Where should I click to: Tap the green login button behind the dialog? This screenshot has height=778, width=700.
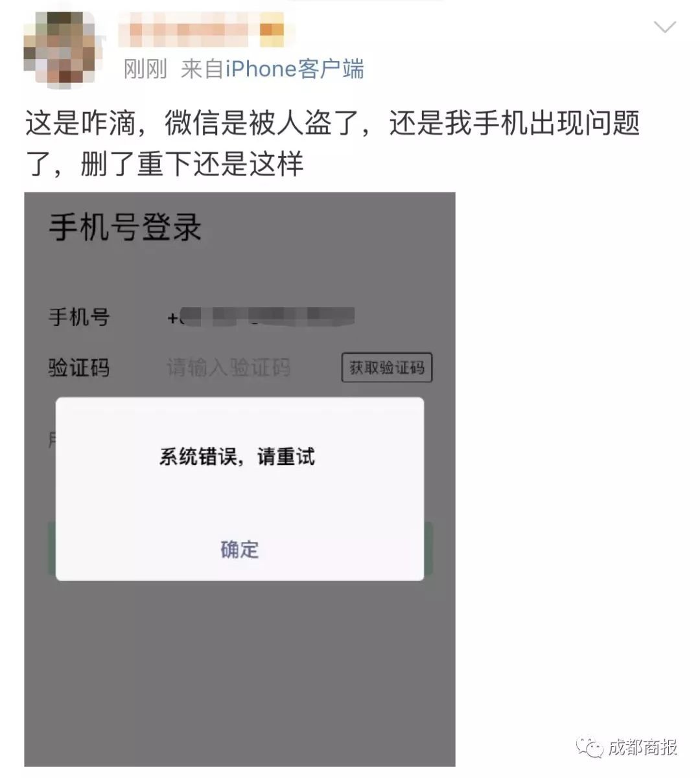click(x=240, y=548)
